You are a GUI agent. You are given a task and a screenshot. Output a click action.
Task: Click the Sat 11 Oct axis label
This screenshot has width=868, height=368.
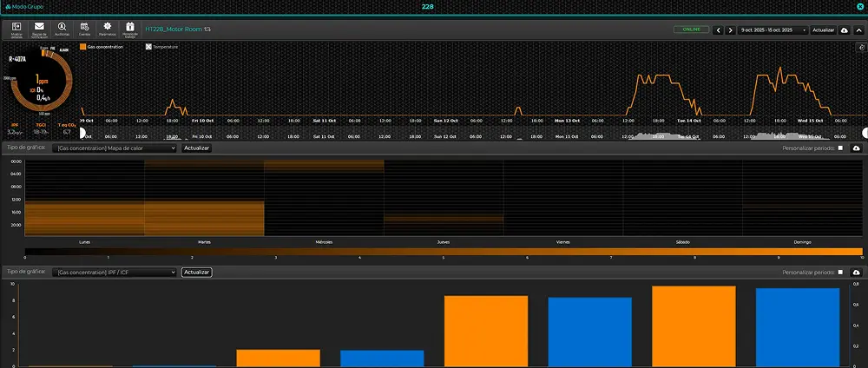pyautogui.click(x=324, y=120)
